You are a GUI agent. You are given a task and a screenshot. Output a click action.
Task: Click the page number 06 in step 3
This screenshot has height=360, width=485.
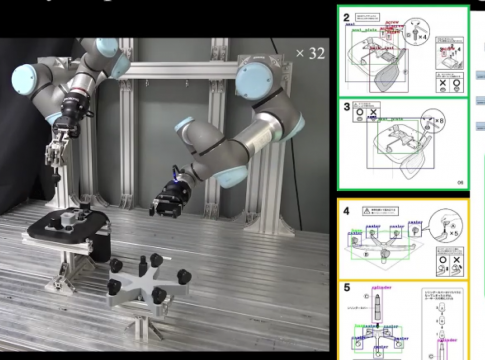click(460, 182)
